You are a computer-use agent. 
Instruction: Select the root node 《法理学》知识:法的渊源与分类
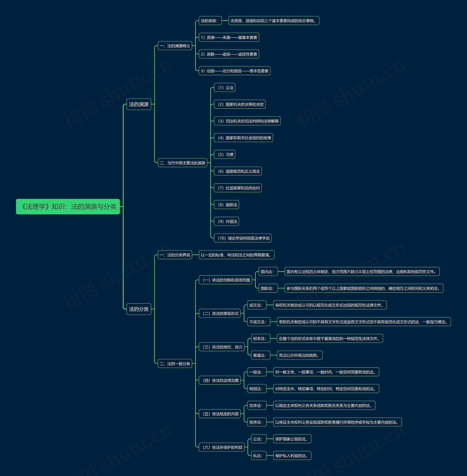pyautogui.click(x=68, y=207)
